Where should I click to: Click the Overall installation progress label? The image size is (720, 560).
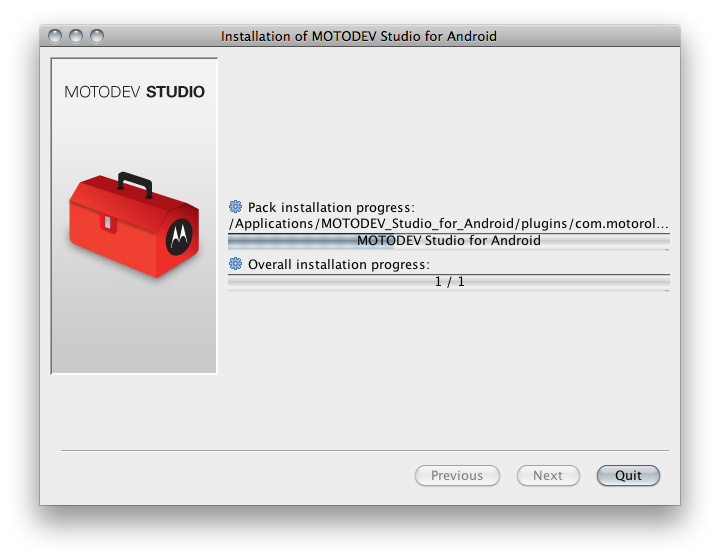coord(339,264)
